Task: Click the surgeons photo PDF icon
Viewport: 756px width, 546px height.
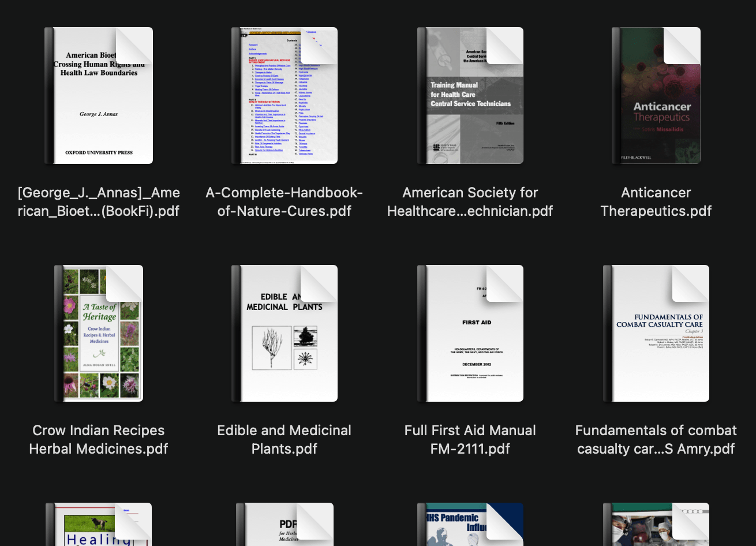Action: 656,524
